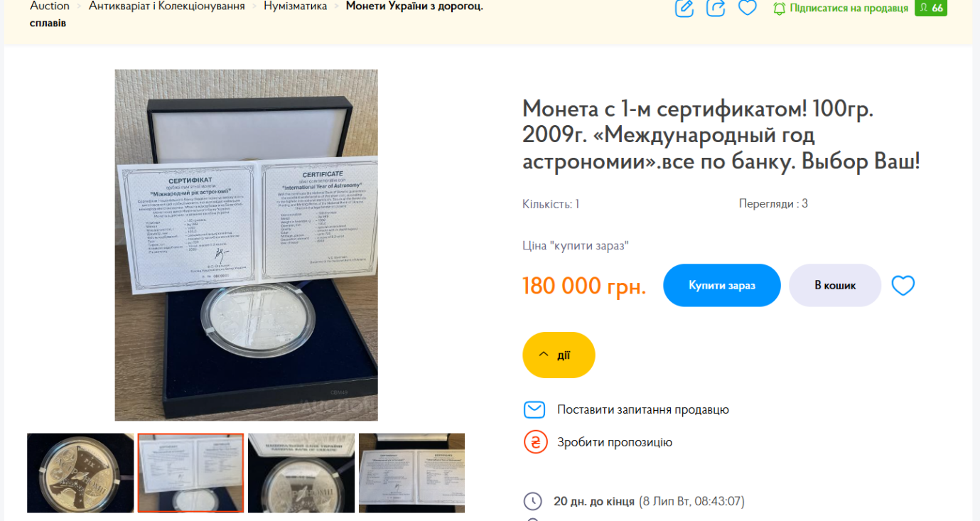This screenshot has height=521, width=980.
Task: Go to Антикваріат і Колекціонування category
Action: 167,6
